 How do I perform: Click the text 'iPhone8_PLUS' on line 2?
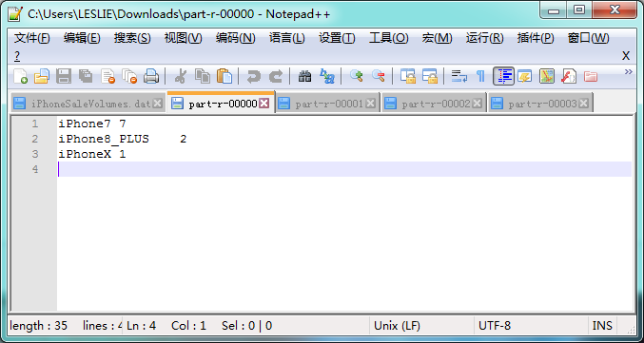(x=104, y=139)
